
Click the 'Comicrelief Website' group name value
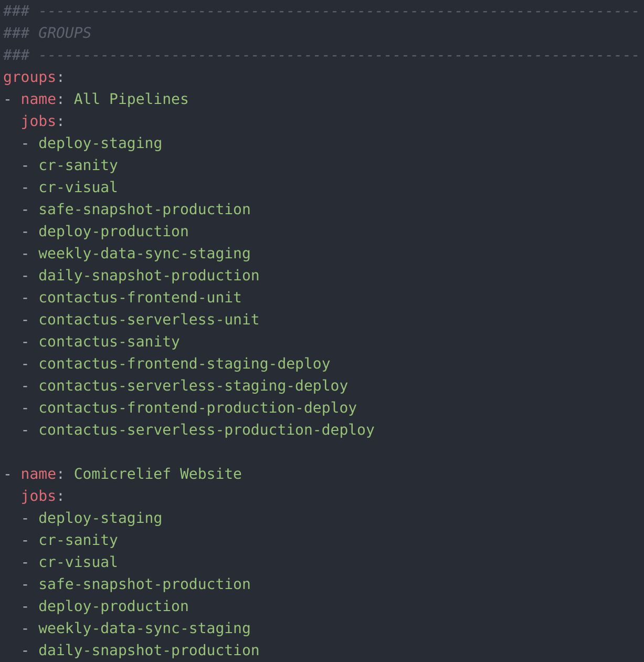pyautogui.click(x=157, y=474)
